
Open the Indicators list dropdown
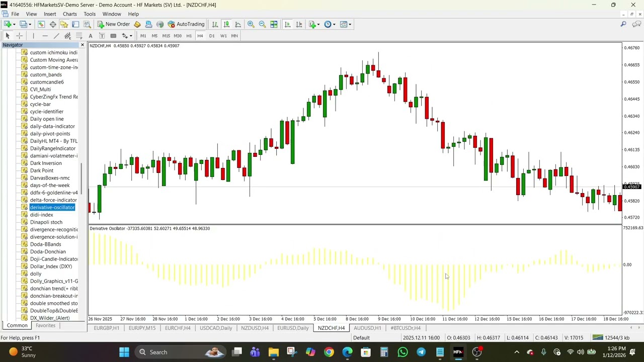click(314, 24)
